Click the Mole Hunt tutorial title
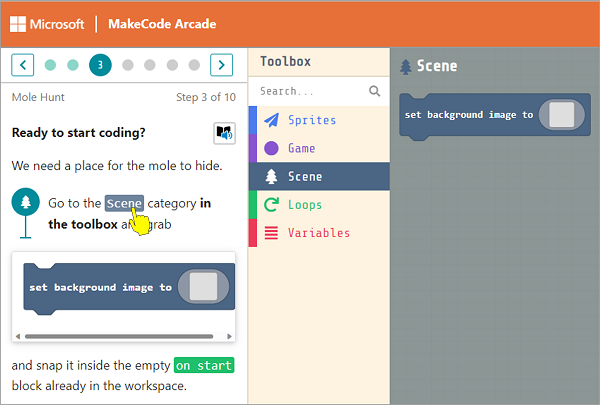 [38, 97]
